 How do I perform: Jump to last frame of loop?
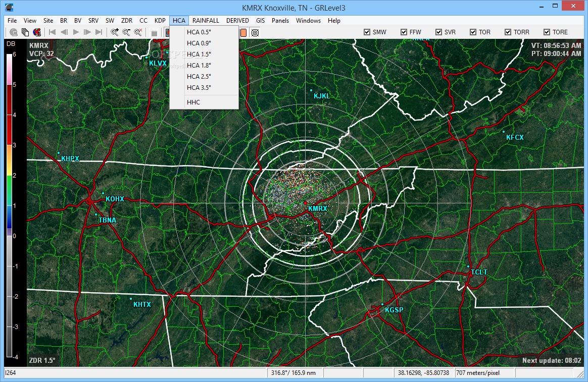99,32
